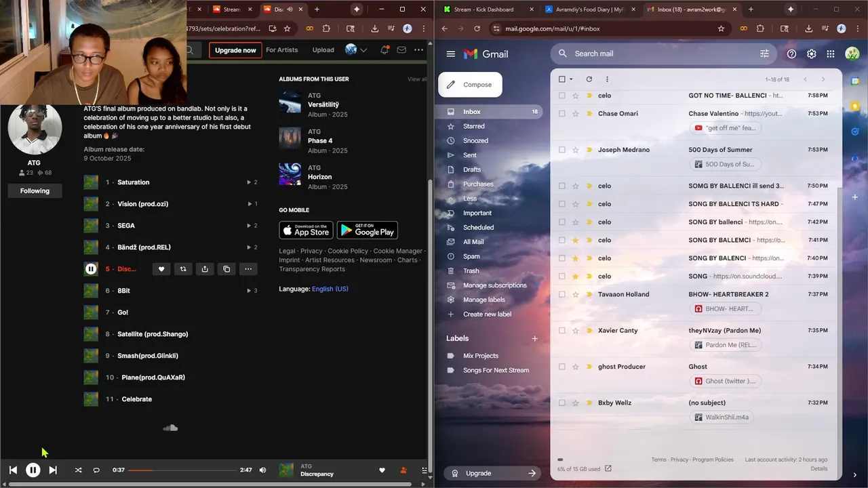Share track 5 from the album list
This screenshot has height=488, width=868.
point(205,269)
